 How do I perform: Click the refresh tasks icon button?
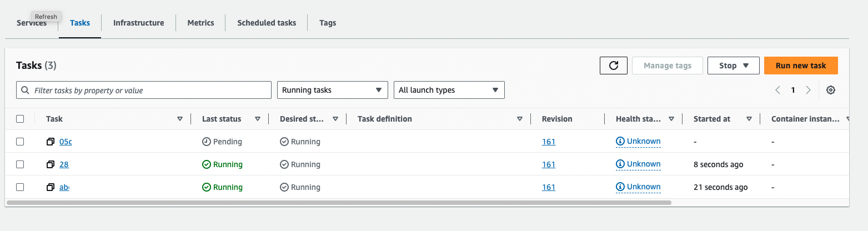click(x=614, y=66)
